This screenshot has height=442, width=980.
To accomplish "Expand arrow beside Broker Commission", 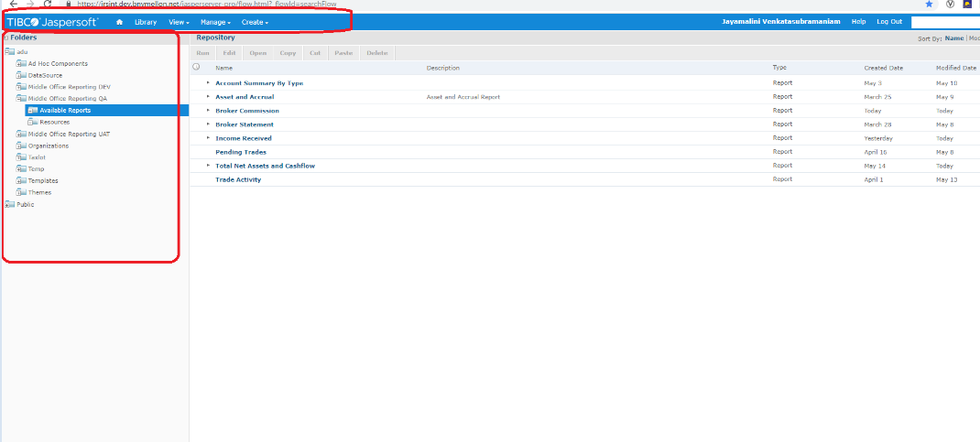I will (208, 110).
